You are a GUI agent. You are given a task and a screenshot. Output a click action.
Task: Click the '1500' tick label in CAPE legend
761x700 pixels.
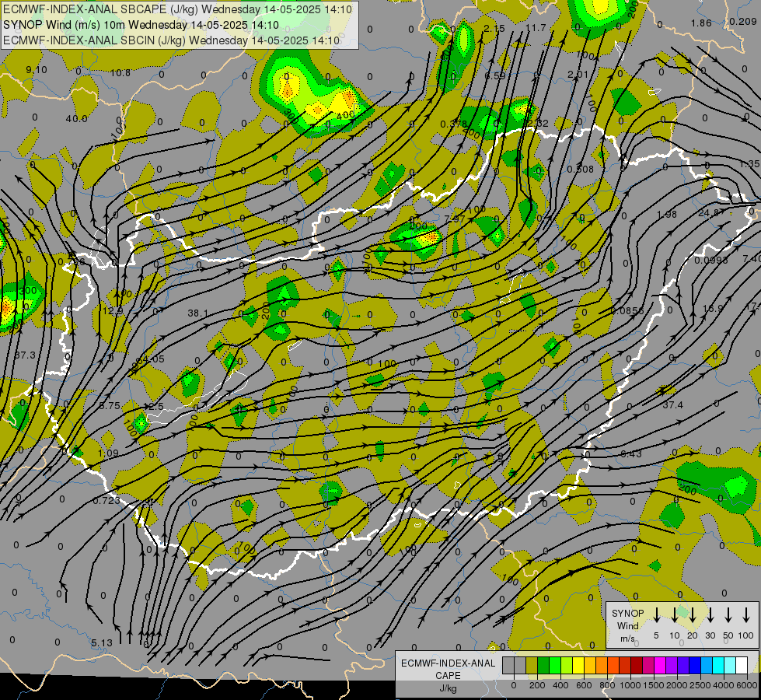(654, 685)
